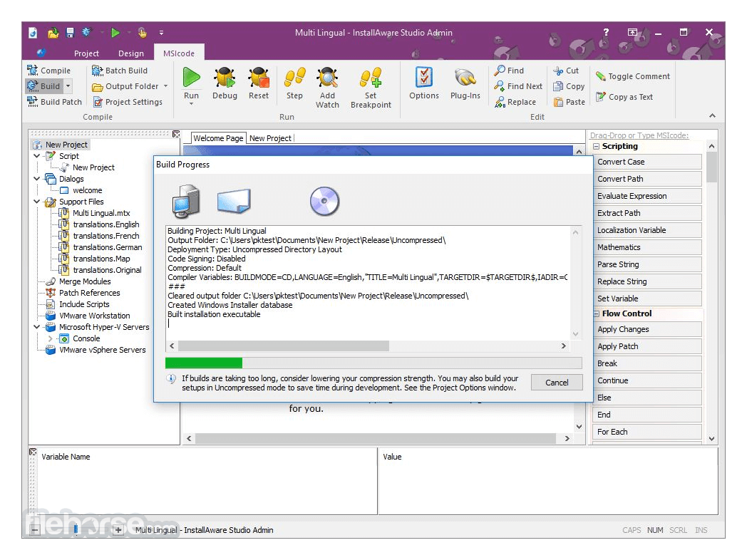Start the Debug tool
Viewport: 747px width, 560px height.
(225, 83)
